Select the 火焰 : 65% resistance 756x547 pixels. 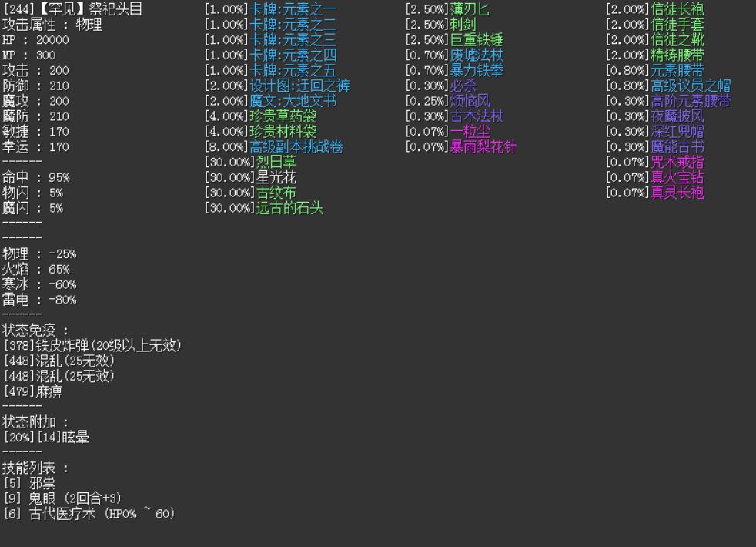pos(36,269)
